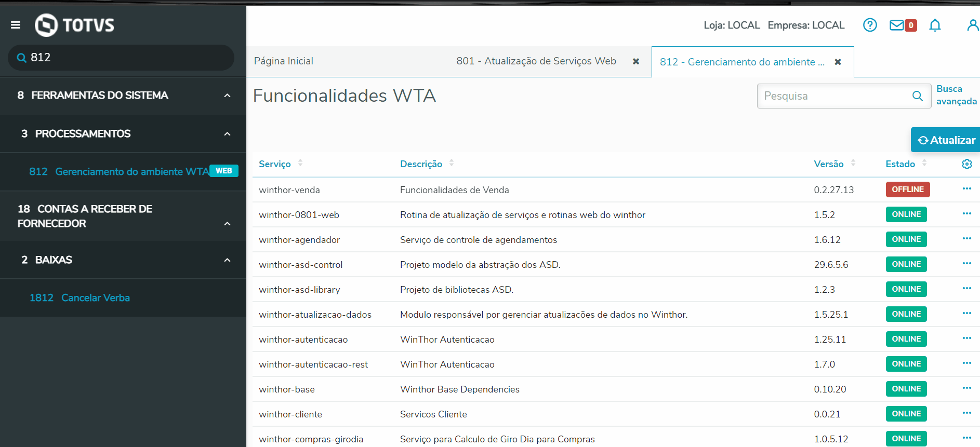Viewport: 980px width, 447px height.
Task: Click ONLINE status of winthor-0801-web
Action: pos(906,214)
